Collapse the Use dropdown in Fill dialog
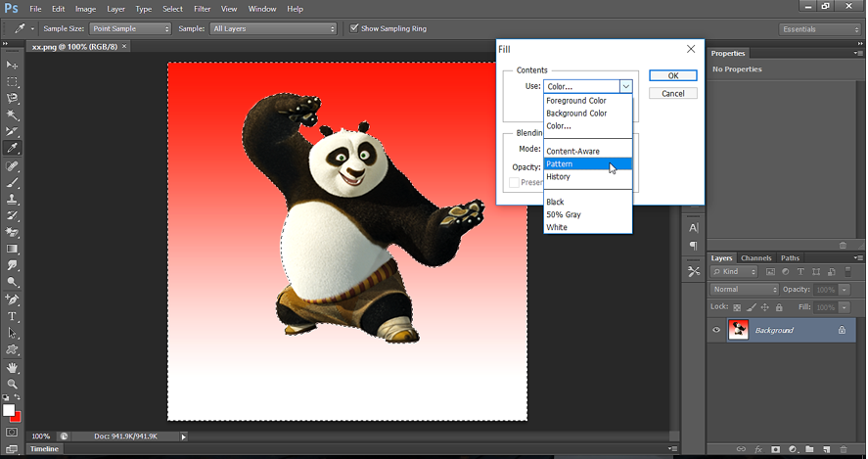The height and width of the screenshot is (459, 868). [625, 86]
